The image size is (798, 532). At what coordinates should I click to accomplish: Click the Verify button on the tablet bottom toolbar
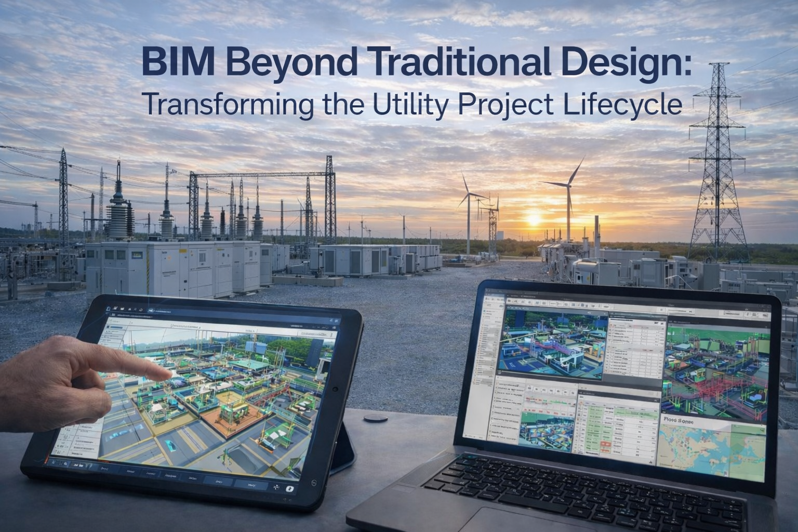tap(252, 486)
